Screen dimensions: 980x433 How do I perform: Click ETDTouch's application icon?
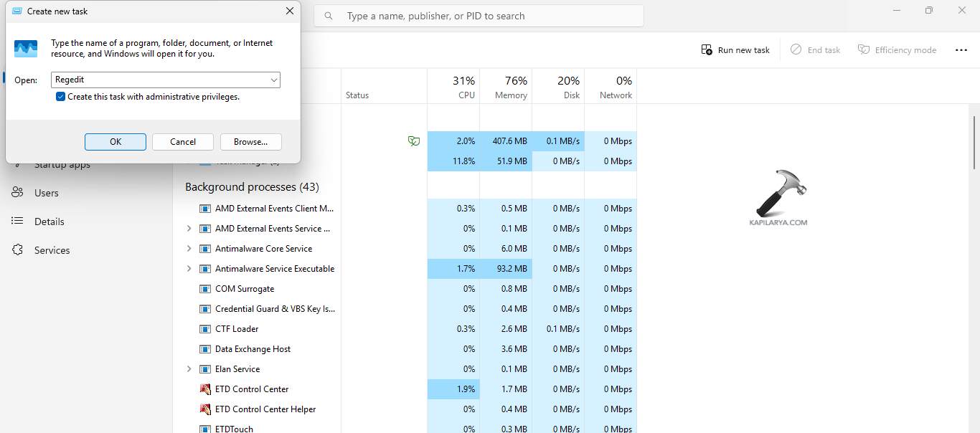coord(204,428)
